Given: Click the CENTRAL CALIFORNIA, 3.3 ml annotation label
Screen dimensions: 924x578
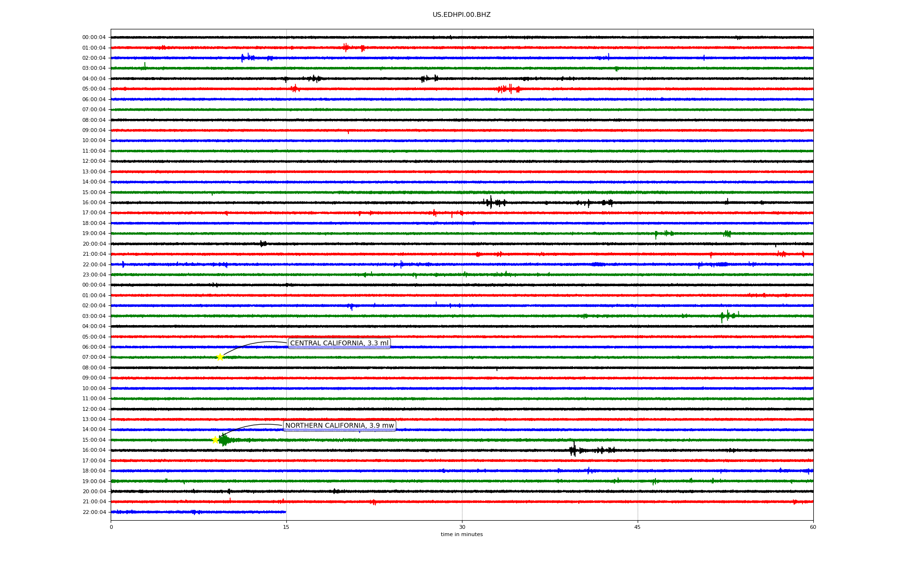Looking at the screenshot, I should coord(339,343).
